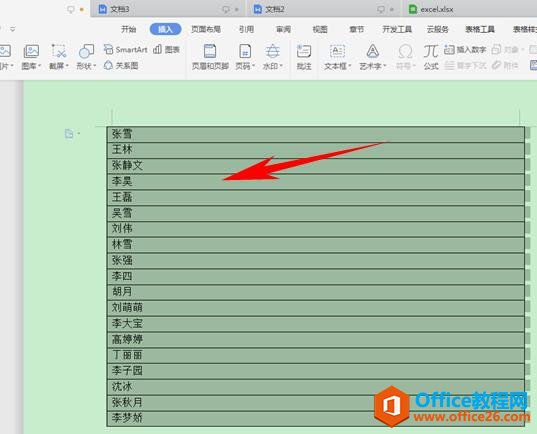Viewport: 537px width, 434px height.
Task: Click the table cell containing 林雪
Action: tap(315, 245)
